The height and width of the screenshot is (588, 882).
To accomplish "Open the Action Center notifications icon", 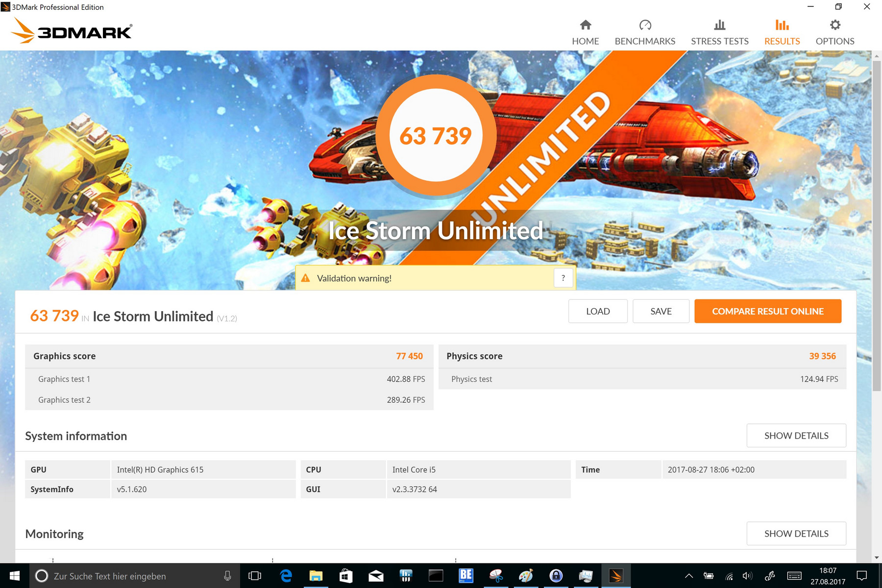I will tap(862, 576).
